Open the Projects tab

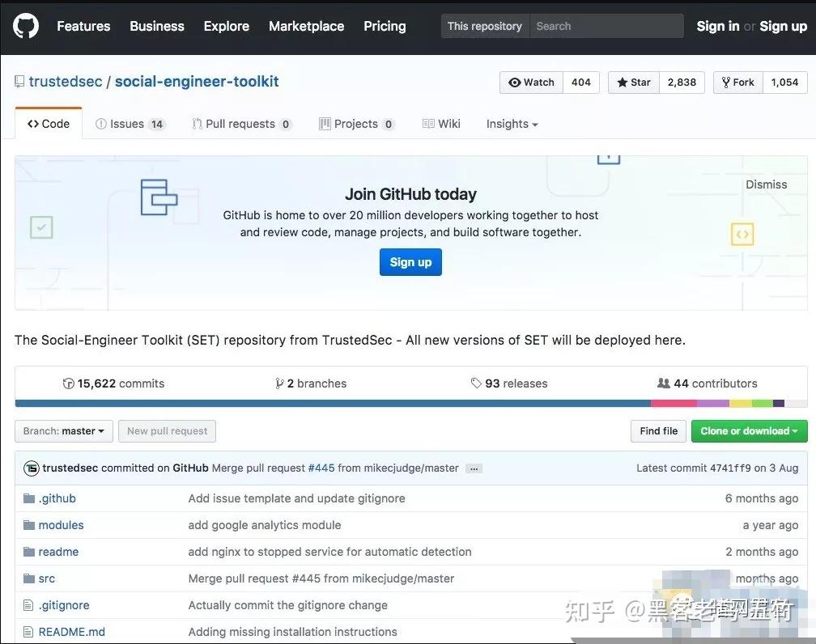(x=357, y=124)
